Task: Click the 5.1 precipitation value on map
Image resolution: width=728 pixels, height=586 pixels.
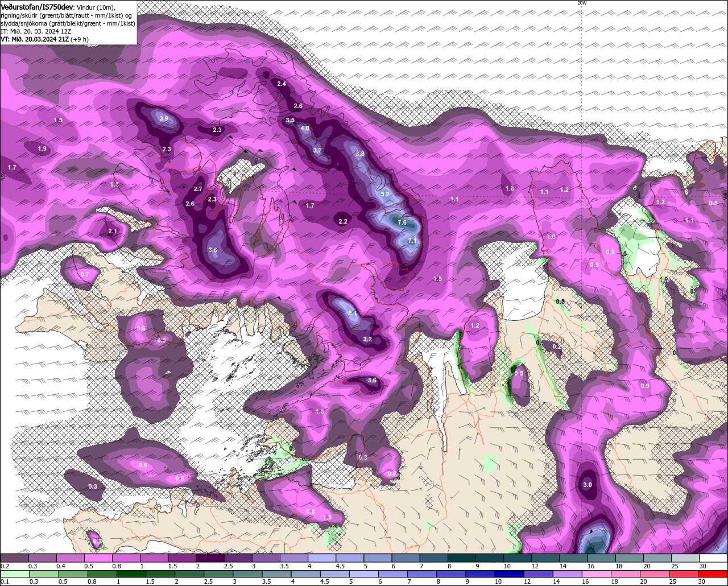Action: tap(353, 313)
